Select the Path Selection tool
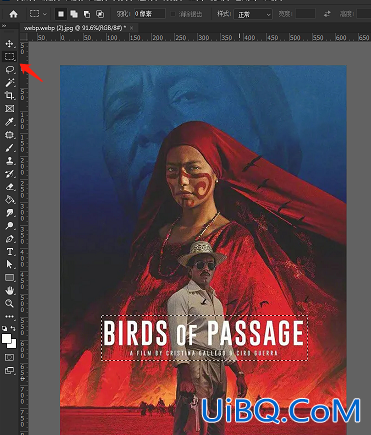The height and width of the screenshot is (435, 371). (9, 264)
